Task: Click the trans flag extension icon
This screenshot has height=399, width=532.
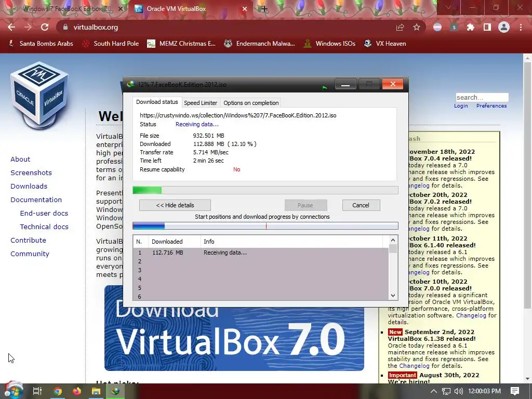Action: 437,27
